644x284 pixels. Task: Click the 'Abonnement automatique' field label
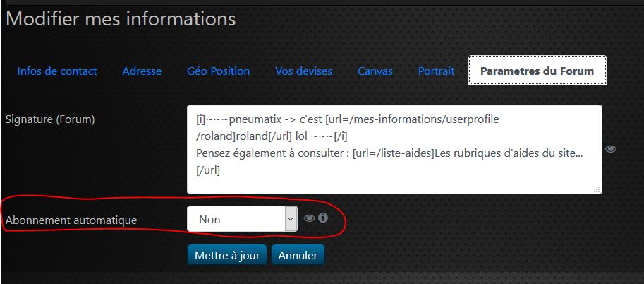tap(71, 220)
